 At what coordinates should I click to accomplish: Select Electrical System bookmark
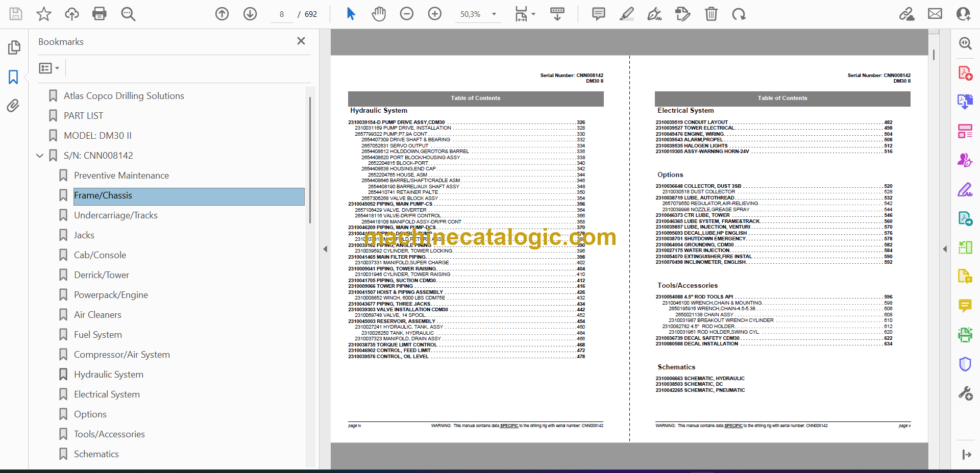point(107,394)
